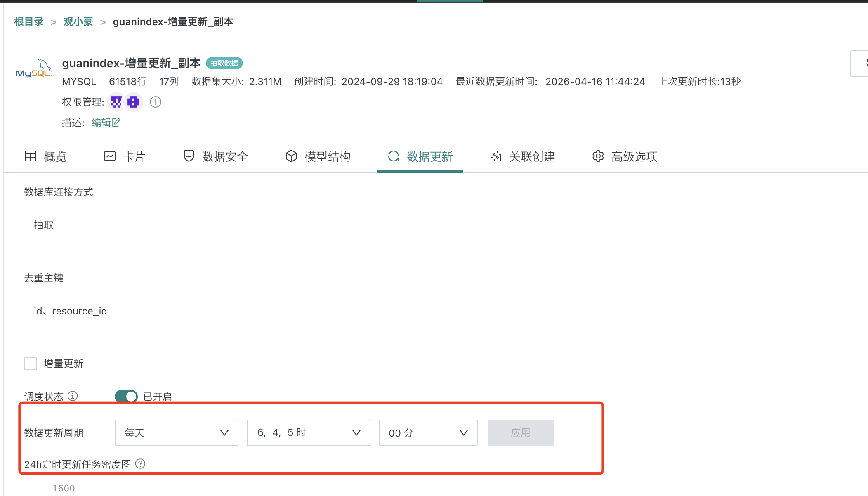The image size is (868, 496).
Task: Click the 数据更新 refresh icon
Action: (x=393, y=157)
